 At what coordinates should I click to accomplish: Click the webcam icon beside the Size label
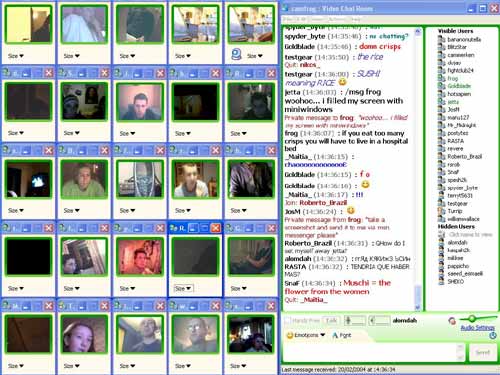point(236,54)
